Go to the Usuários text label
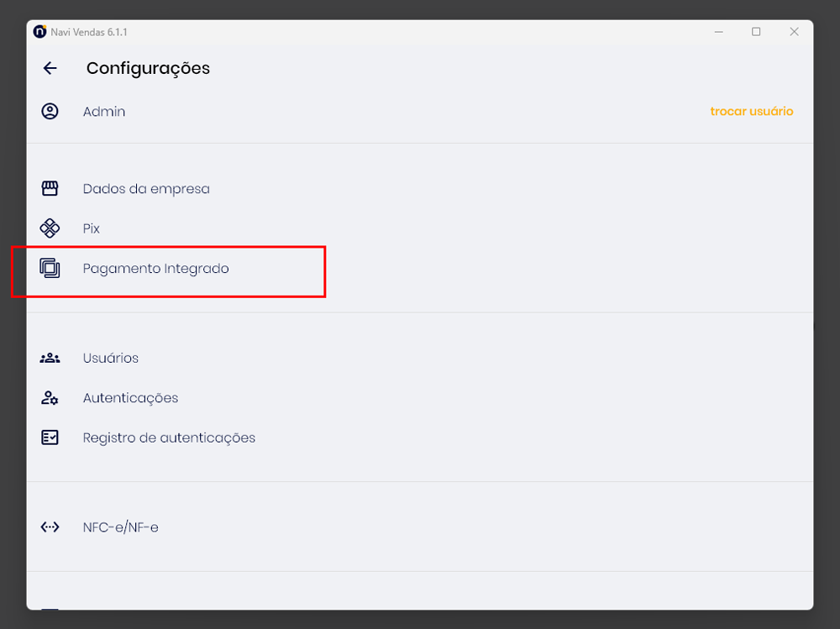The width and height of the screenshot is (840, 629). coord(111,358)
